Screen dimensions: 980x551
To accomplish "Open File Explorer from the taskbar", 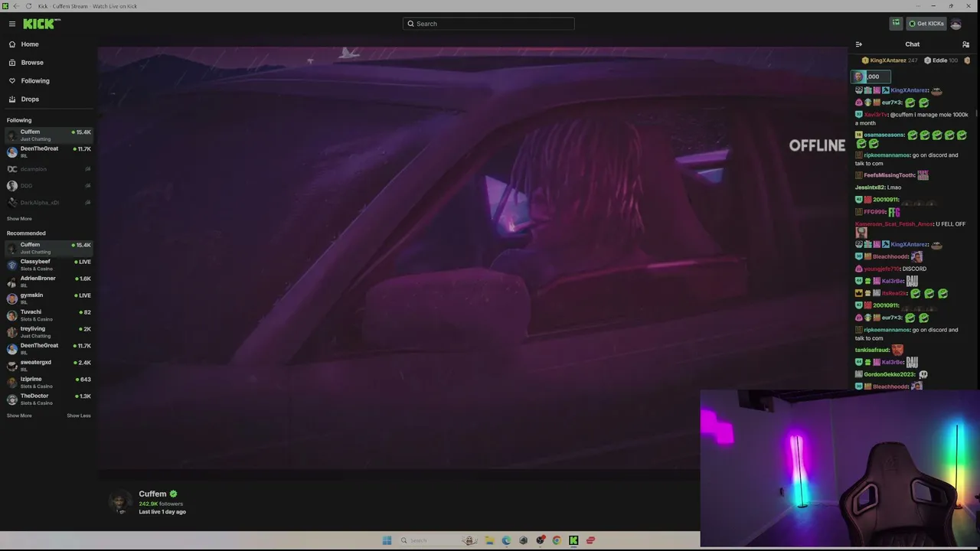I will (x=489, y=540).
